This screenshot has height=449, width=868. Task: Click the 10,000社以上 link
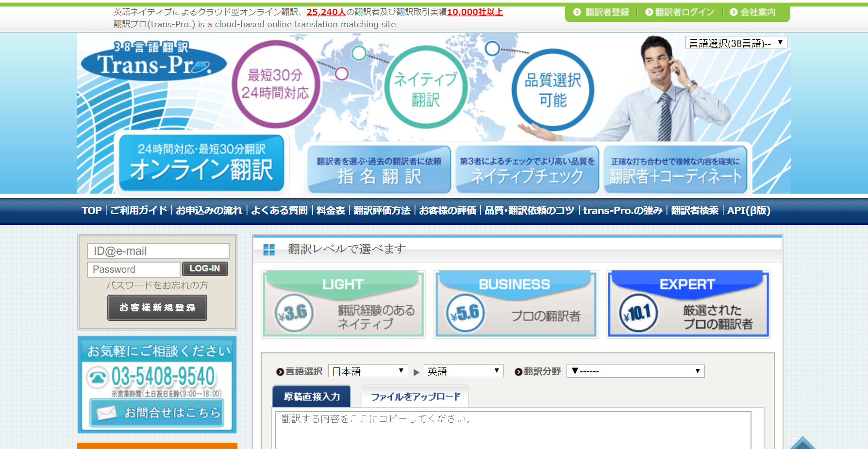point(475,12)
